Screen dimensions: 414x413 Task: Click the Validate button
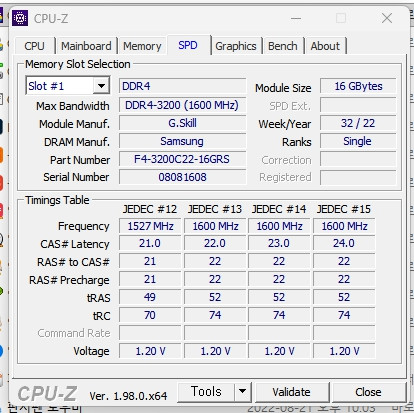click(x=292, y=392)
